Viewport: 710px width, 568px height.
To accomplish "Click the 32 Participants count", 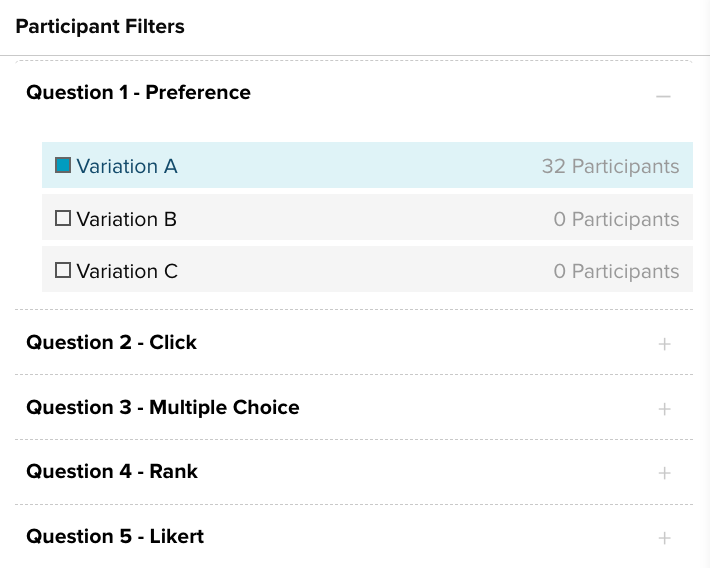I will point(610,167).
